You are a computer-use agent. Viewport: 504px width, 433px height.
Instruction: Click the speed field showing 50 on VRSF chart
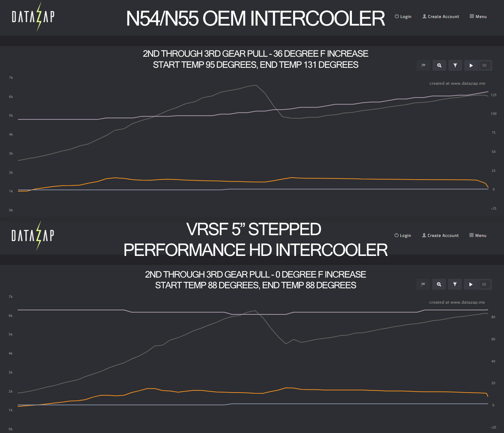tap(484, 284)
